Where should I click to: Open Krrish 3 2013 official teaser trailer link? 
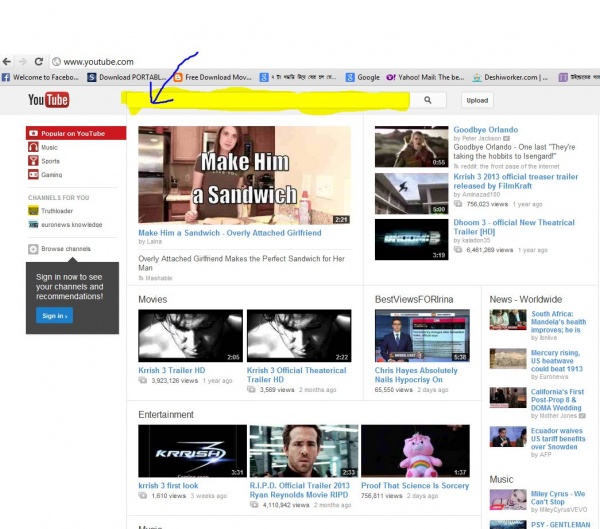[x=515, y=181]
